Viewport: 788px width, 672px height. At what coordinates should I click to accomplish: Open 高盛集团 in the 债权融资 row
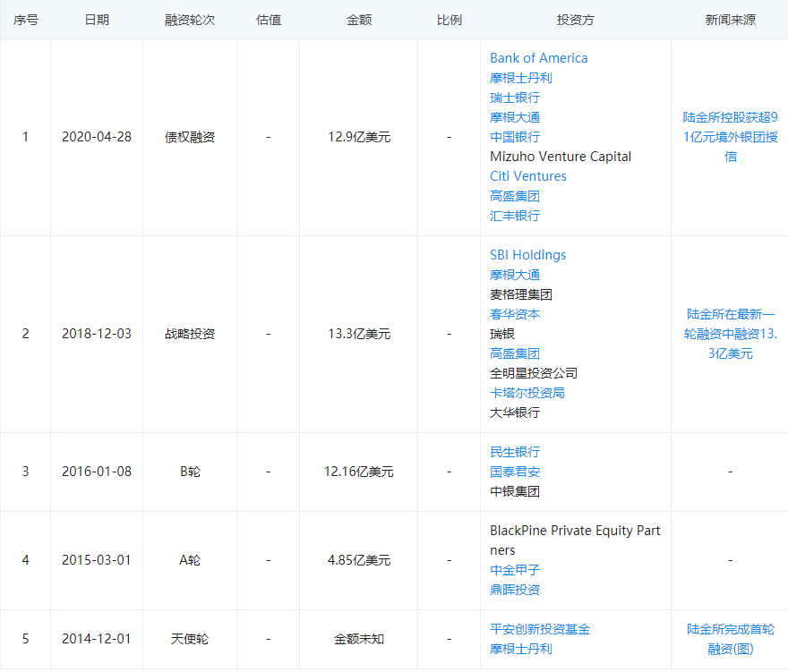pos(515,196)
